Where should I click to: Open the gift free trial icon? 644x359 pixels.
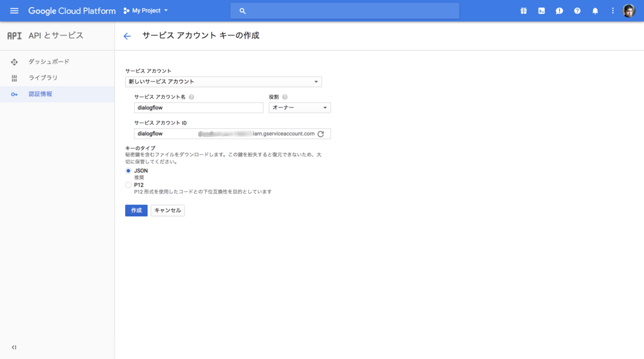point(523,11)
